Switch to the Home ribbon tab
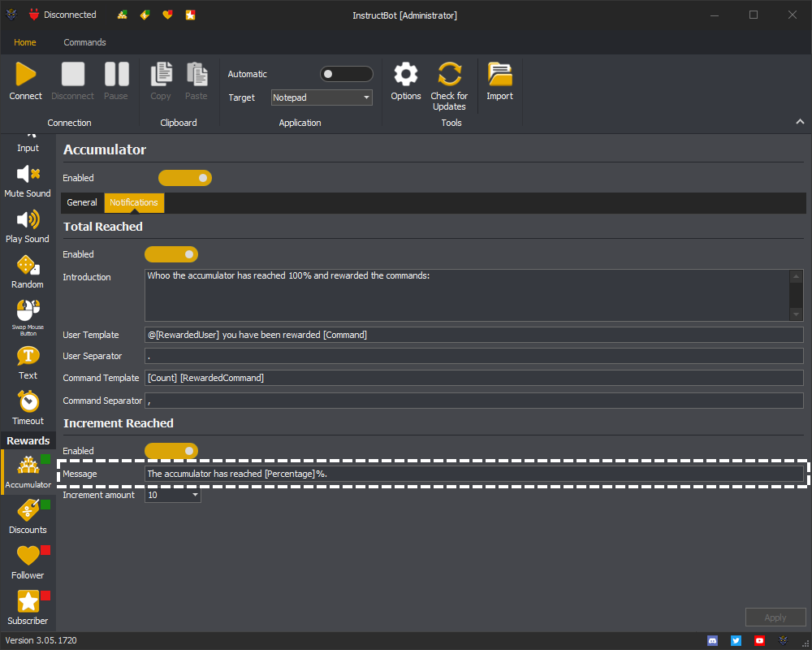Screen dimensions: 812x650 (25, 42)
